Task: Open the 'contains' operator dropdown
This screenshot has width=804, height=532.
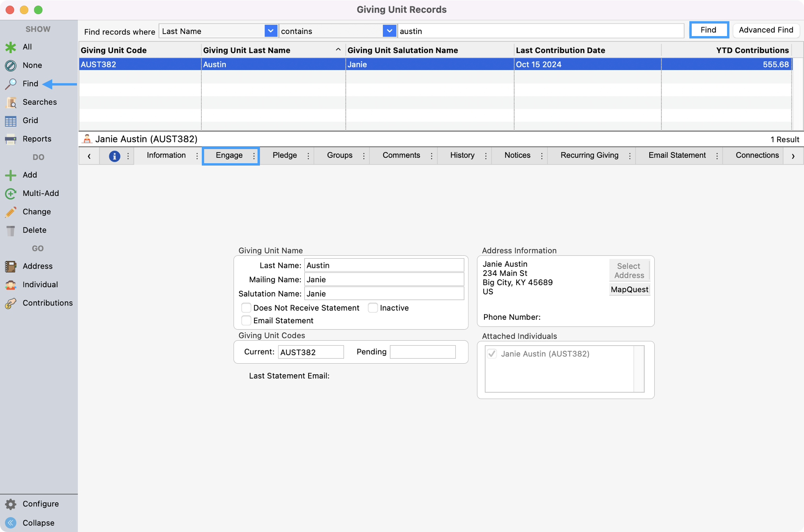Action: [389, 31]
